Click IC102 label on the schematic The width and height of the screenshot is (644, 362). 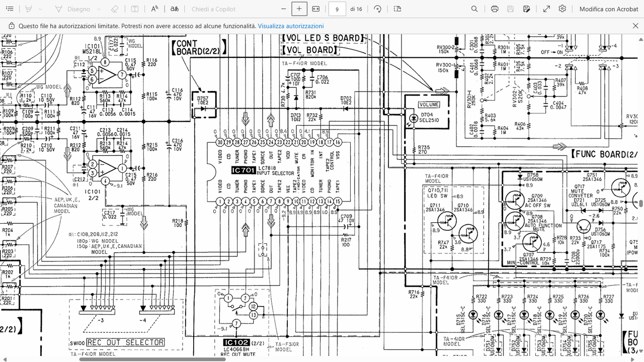coord(235,342)
